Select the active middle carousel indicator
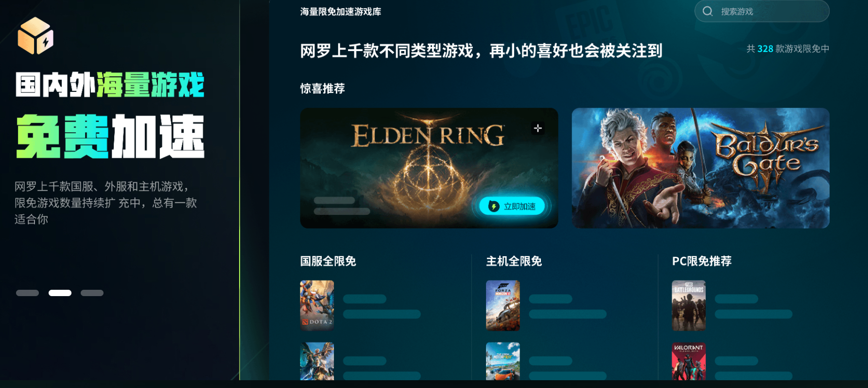This screenshot has width=868, height=388. tap(60, 293)
